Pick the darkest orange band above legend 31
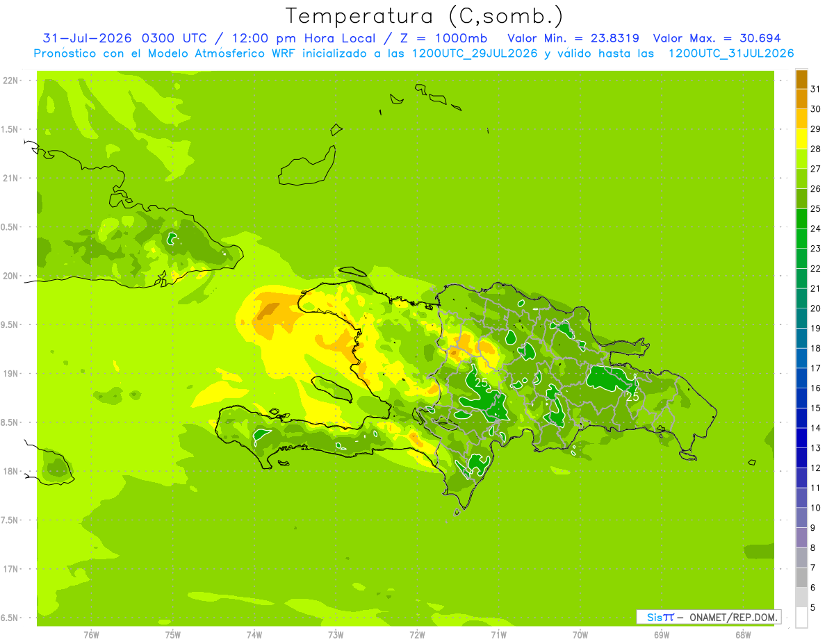Image resolution: width=834 pixels, height=644 pixels. point(801,79)
